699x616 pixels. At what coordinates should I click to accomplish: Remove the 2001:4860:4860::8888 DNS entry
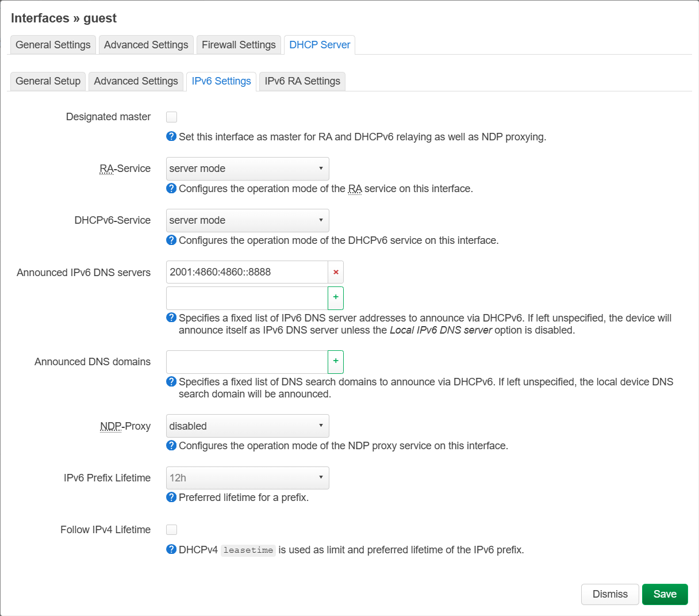coord(336,272)
